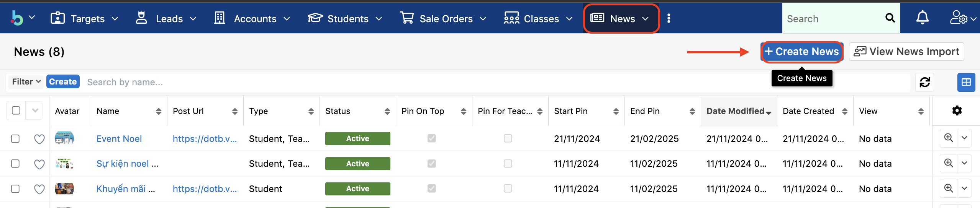The width and height of the screenshot is (980, 208).
Task: Select the Event Noel row checkbox
Action: point(15,138)
